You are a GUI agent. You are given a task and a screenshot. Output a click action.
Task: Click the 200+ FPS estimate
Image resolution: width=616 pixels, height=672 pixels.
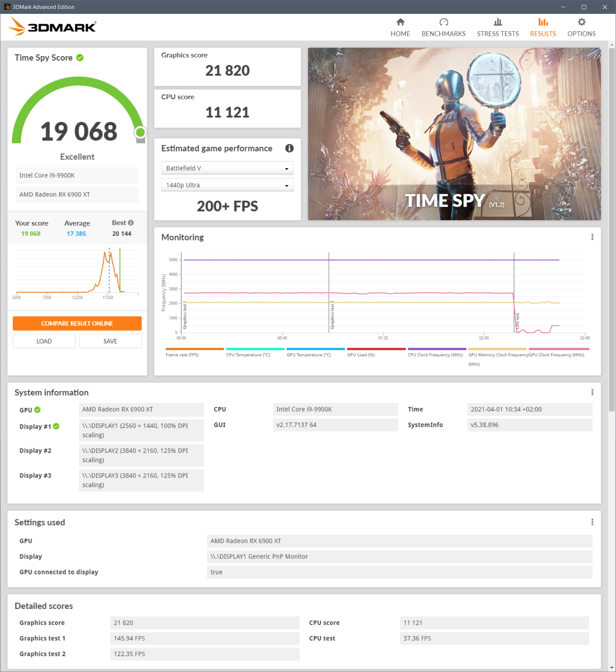point(227,206)
